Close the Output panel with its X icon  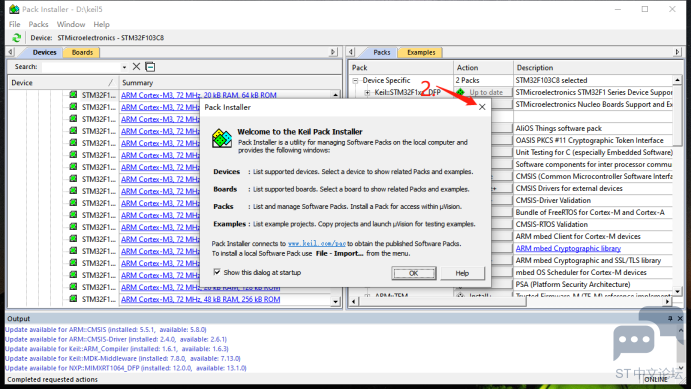click(x=680, y=318)
